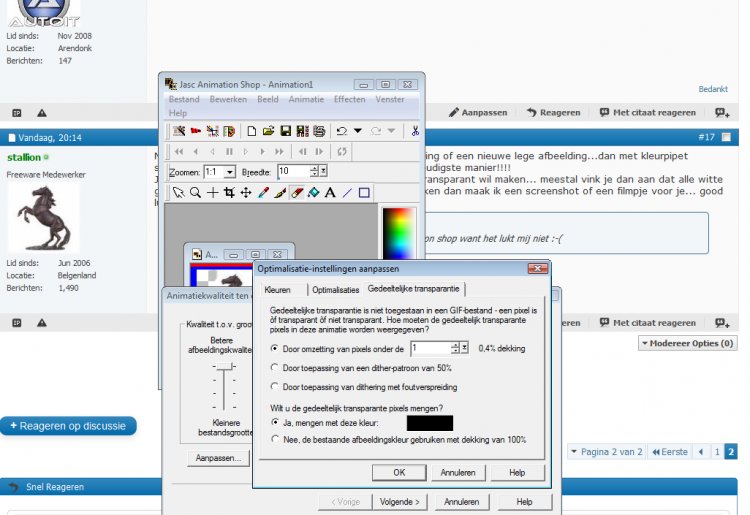Open the 'Pagina 2 van 2' dropdown
This screenshot has height=515, width=750.
606,452
